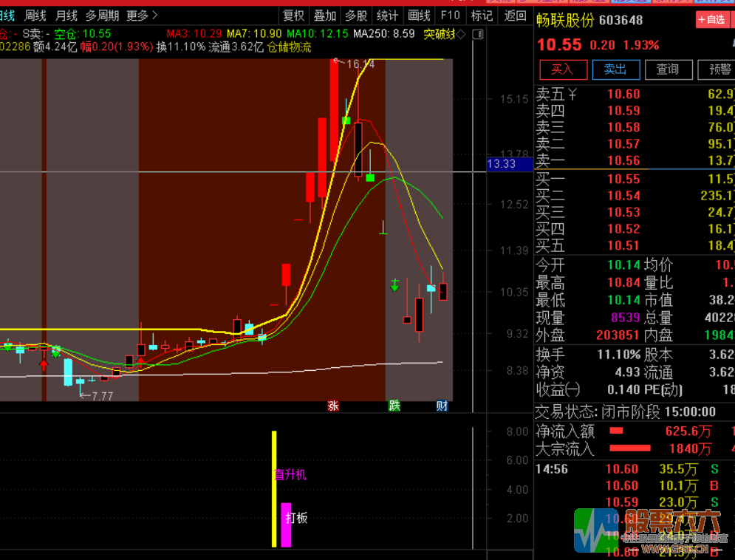Viewport: 735px width, 560px height.
Task: Click the MA250: 8.59 indicator label
Action: [384, 34]
